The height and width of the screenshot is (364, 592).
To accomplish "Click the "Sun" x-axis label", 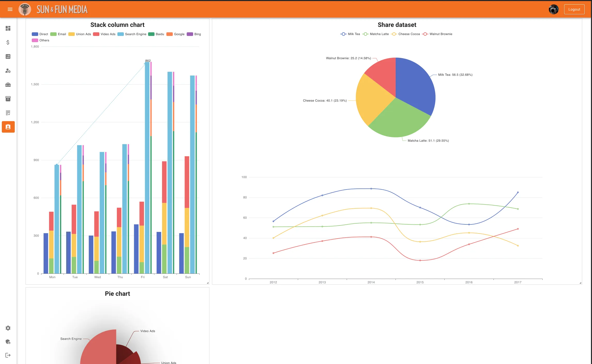I will [188, 277].
